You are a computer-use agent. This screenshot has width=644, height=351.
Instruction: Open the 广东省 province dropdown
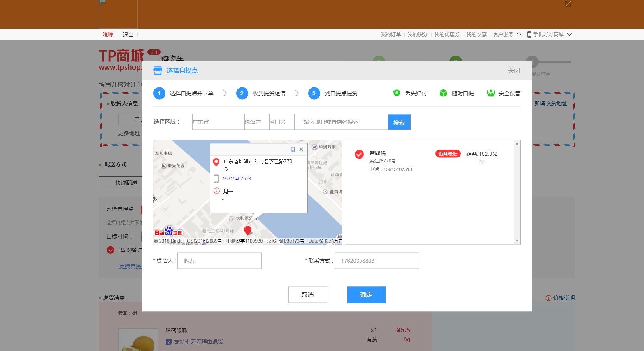(218, 122)
